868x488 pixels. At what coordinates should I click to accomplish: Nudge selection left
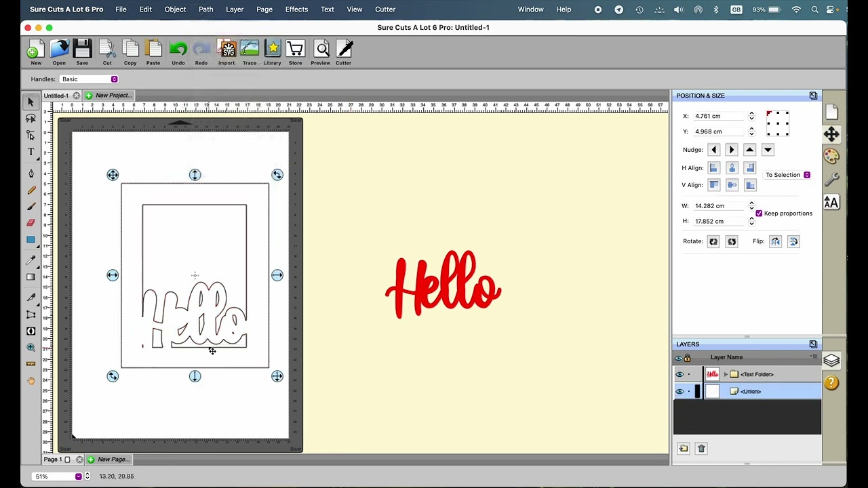tap(713, 150)
